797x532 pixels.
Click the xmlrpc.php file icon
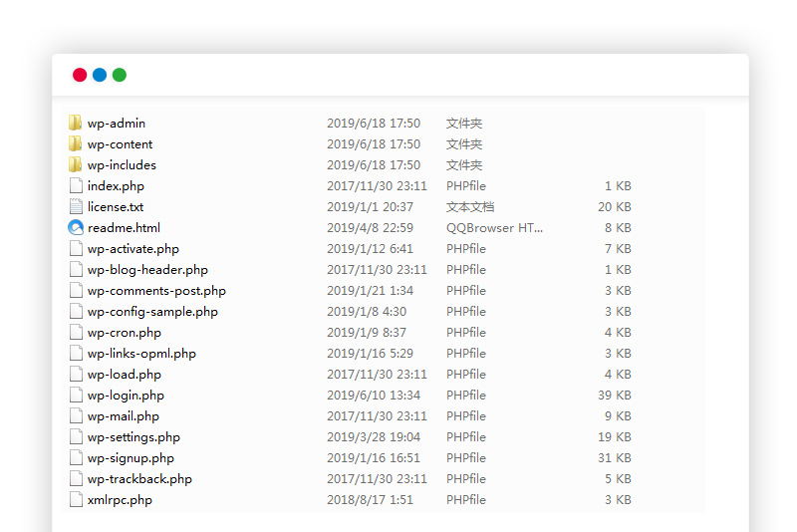(x=76, y=500)
